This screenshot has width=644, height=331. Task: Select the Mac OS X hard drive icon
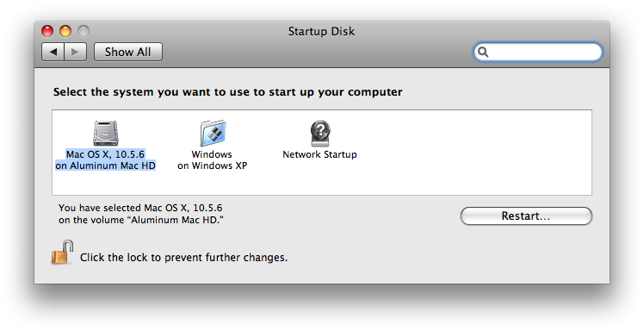tap(106, 134)
